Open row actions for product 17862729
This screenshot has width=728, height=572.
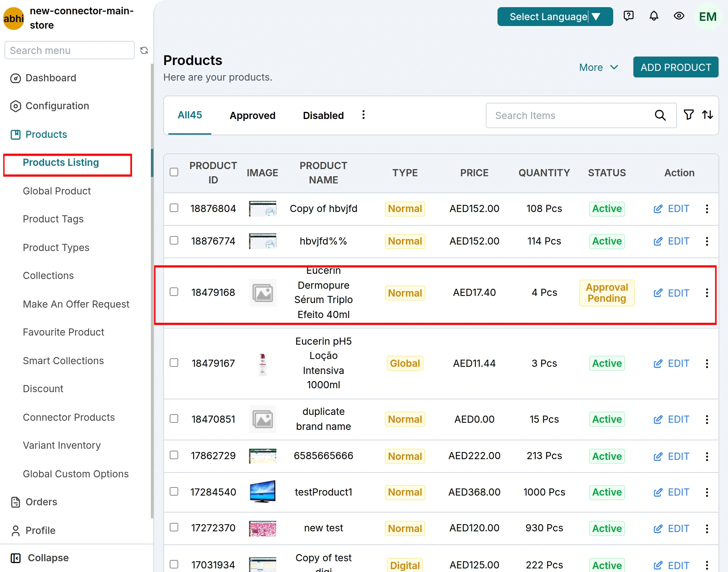pyautogui.click(x=707, y=456)
